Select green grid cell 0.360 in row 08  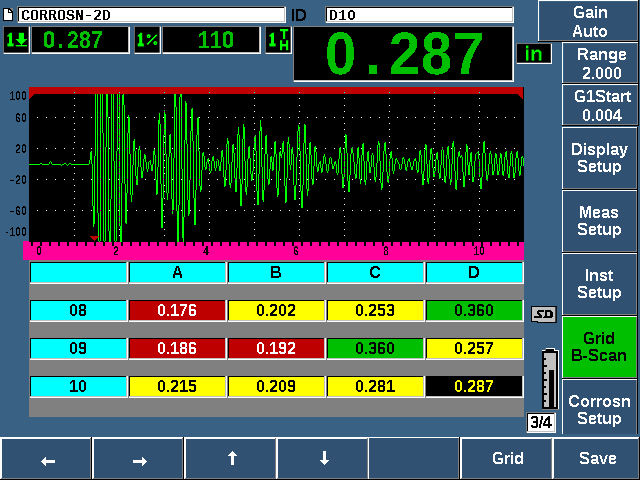[474, 311]
